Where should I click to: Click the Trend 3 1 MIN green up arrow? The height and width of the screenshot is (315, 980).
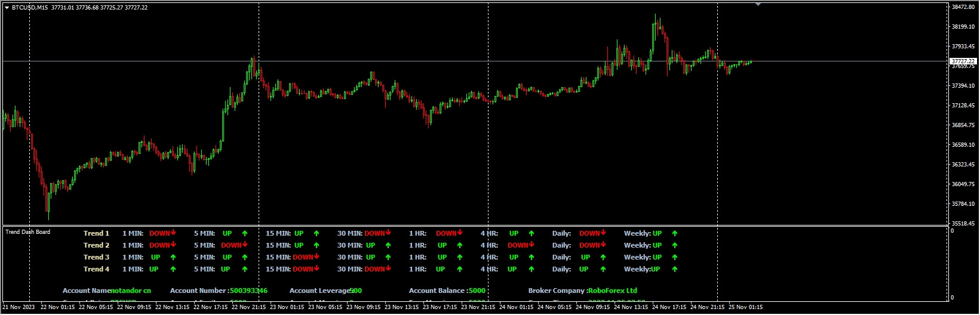click(x=173, y=257)
